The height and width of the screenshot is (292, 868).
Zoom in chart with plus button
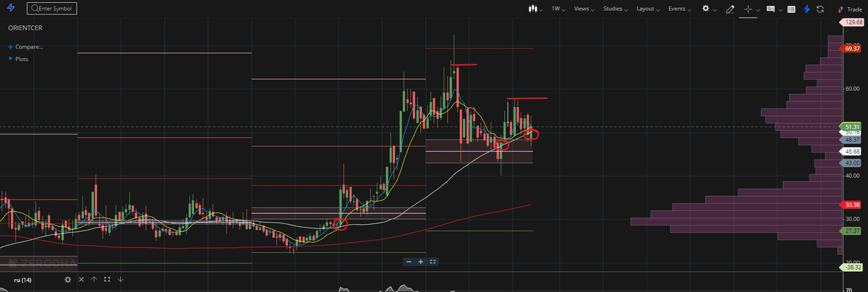point(420,261)
